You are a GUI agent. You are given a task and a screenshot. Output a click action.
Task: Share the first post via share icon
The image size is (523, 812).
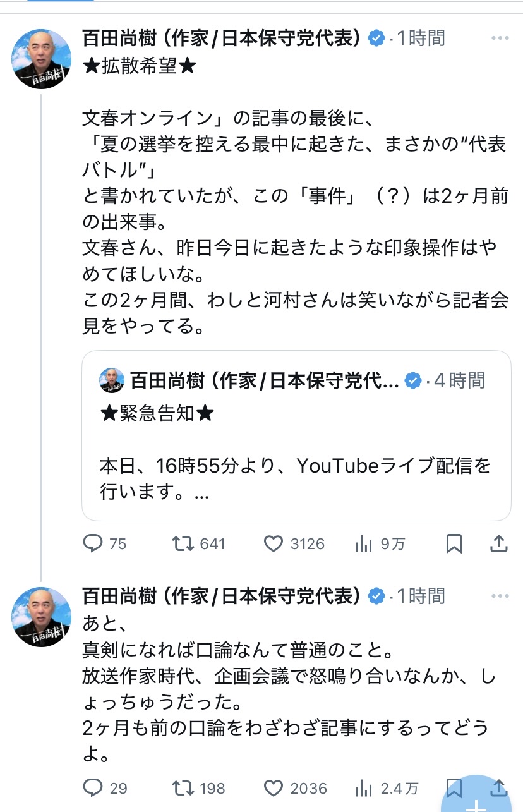[x=498, y=543]
